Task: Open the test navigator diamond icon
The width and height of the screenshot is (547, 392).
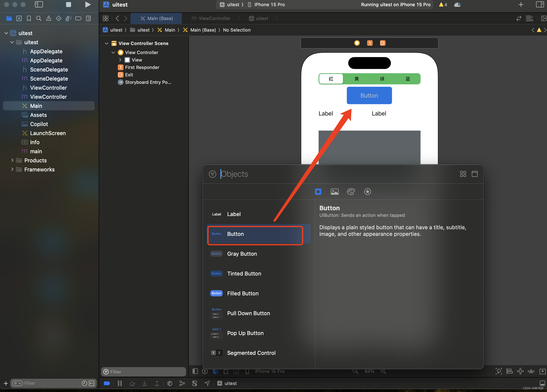Action: tap(59, 18)
